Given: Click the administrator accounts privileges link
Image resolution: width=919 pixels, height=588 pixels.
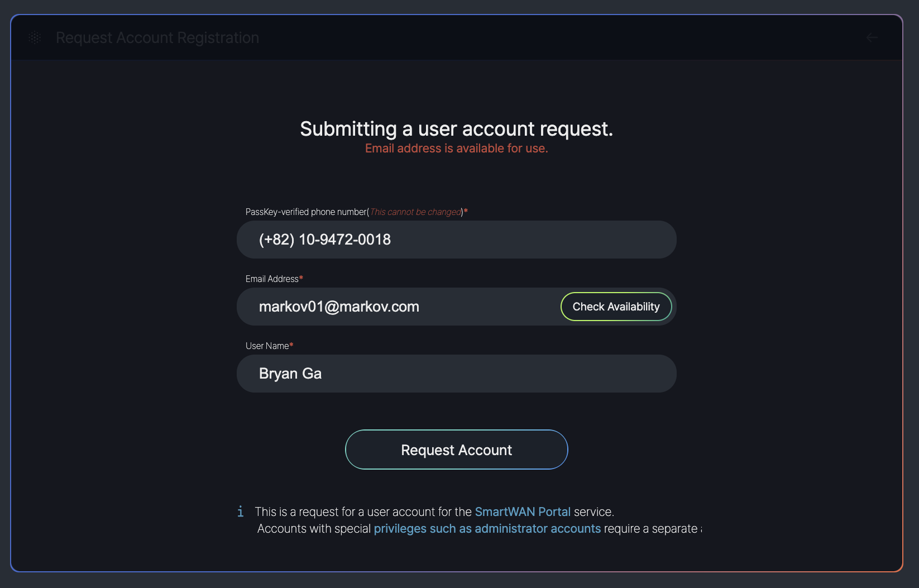Looking at the screenshot, I should point(487,528).
